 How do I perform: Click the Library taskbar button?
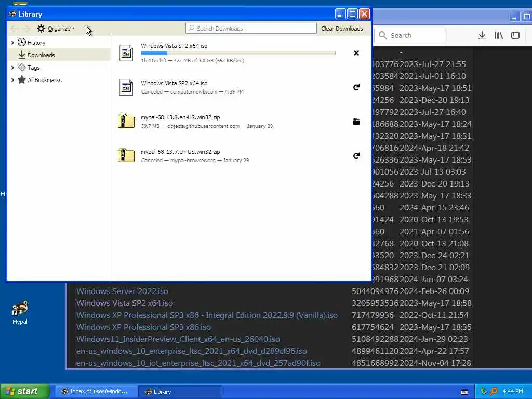(x=180, y=392)
